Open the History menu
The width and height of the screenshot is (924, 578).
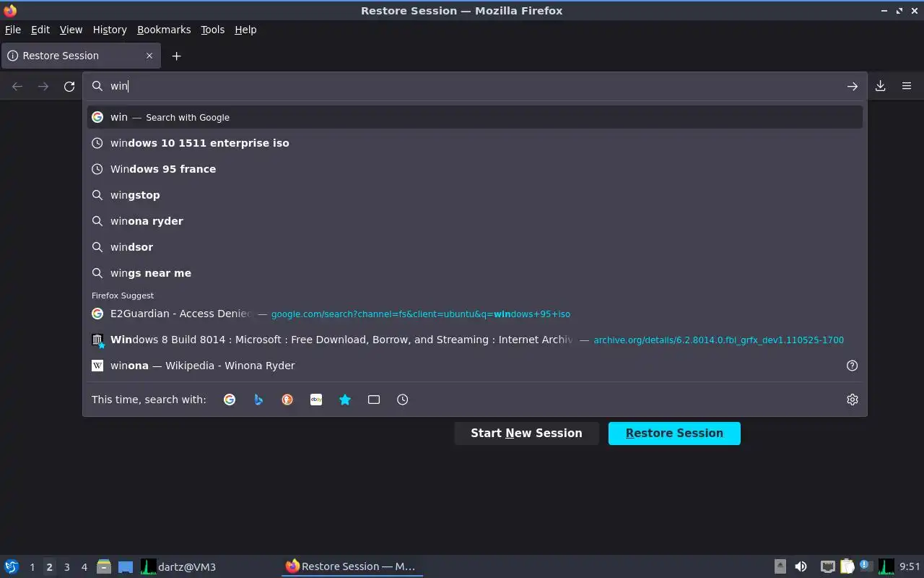click(110, 30)
